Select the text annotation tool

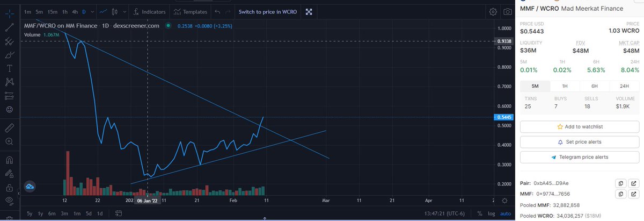(x=9, y=68)
